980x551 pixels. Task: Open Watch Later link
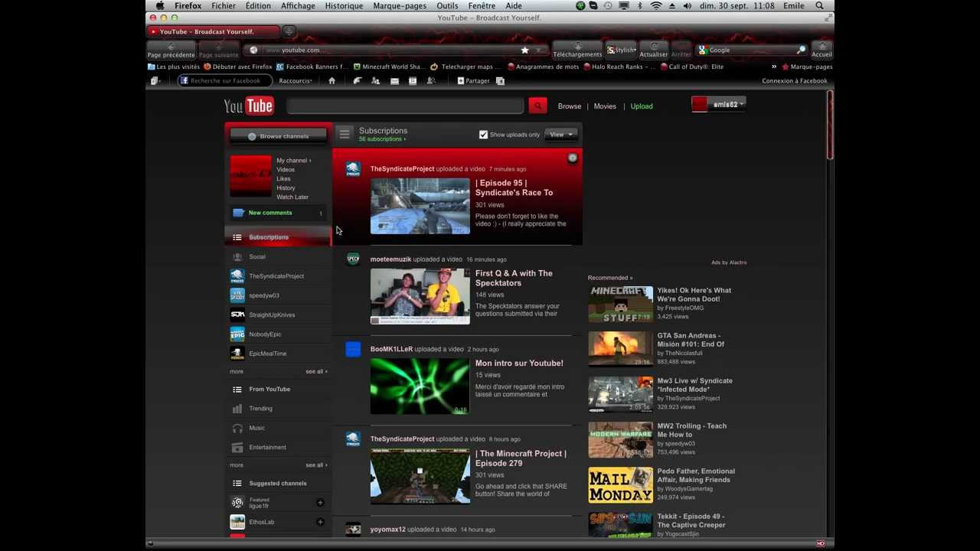(292, 197)
